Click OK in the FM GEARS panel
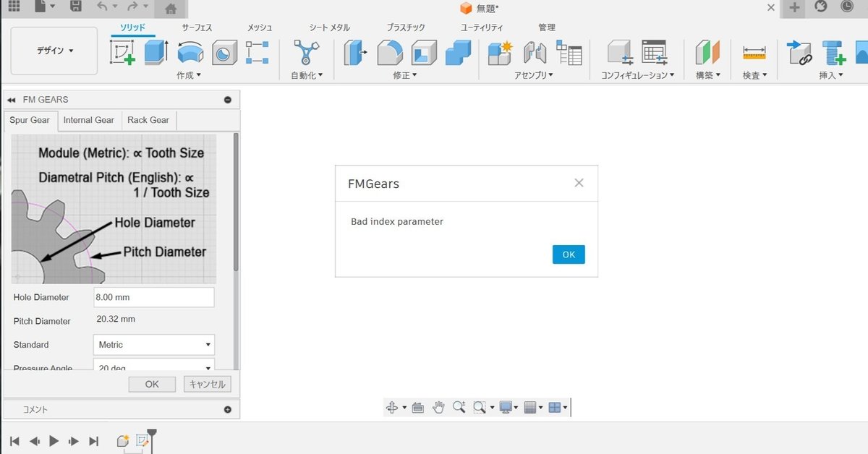Viewport: 868px width, 454px height. (152, 384)
